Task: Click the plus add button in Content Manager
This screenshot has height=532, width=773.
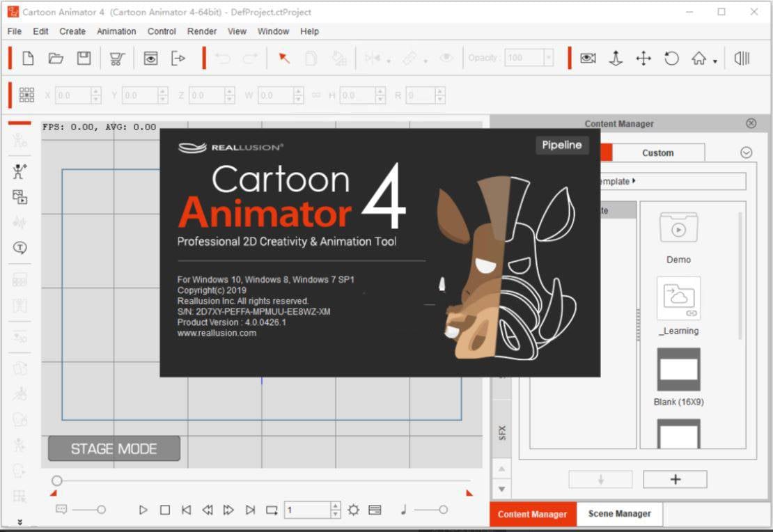Action: coord(675,479)
